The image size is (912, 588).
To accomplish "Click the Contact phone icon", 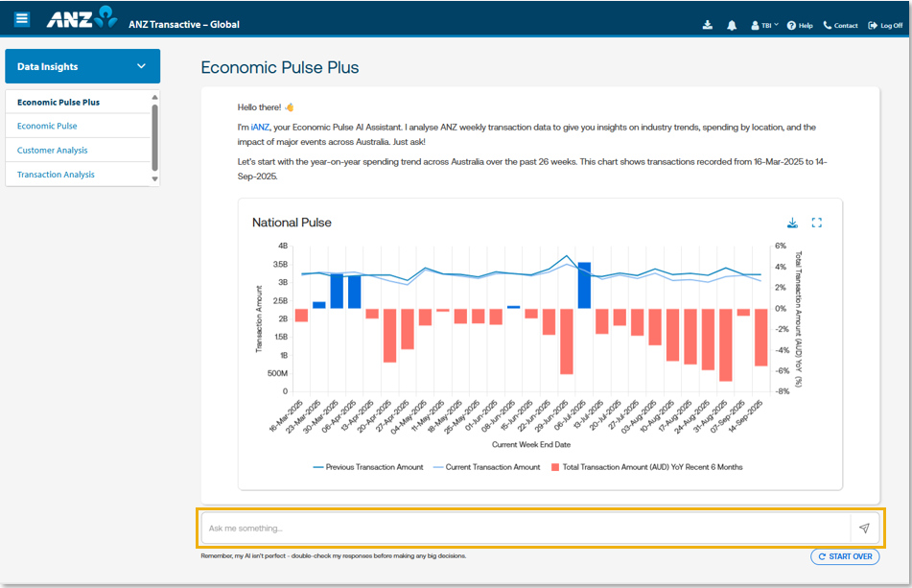I will tap(828, 26).
